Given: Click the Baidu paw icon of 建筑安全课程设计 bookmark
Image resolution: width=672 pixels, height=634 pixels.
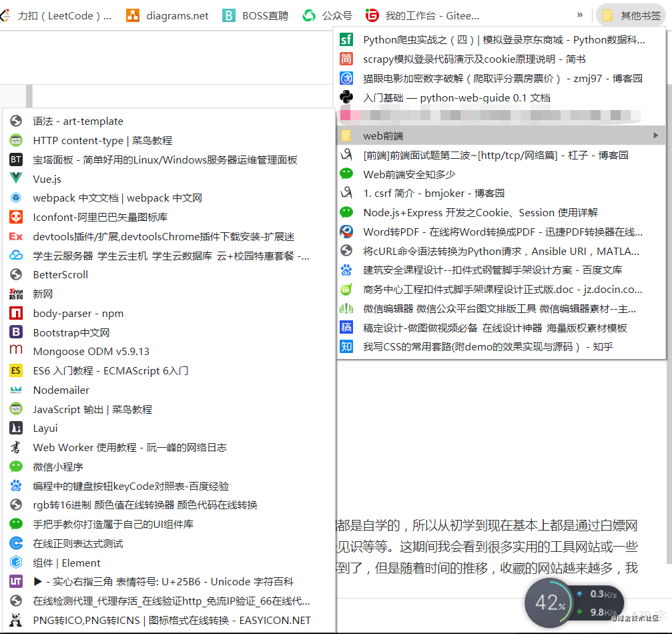Looking at the screenshot, I should click(346, 270).
